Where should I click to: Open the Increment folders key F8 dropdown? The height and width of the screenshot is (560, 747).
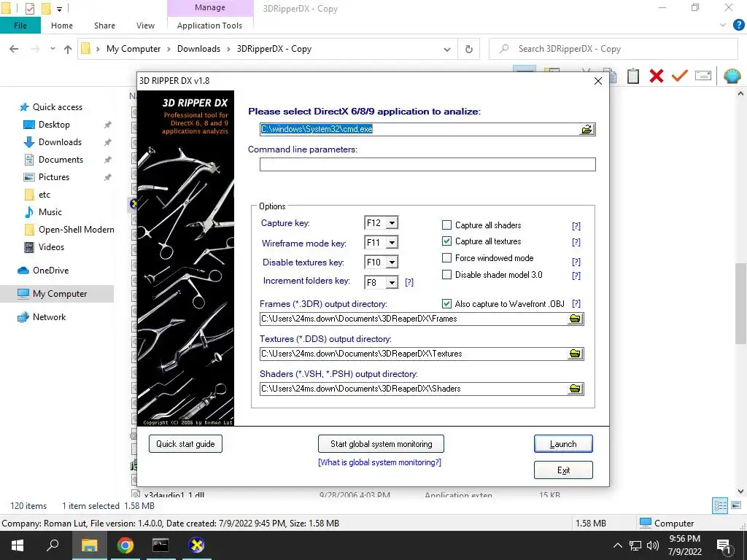[392, 282]
